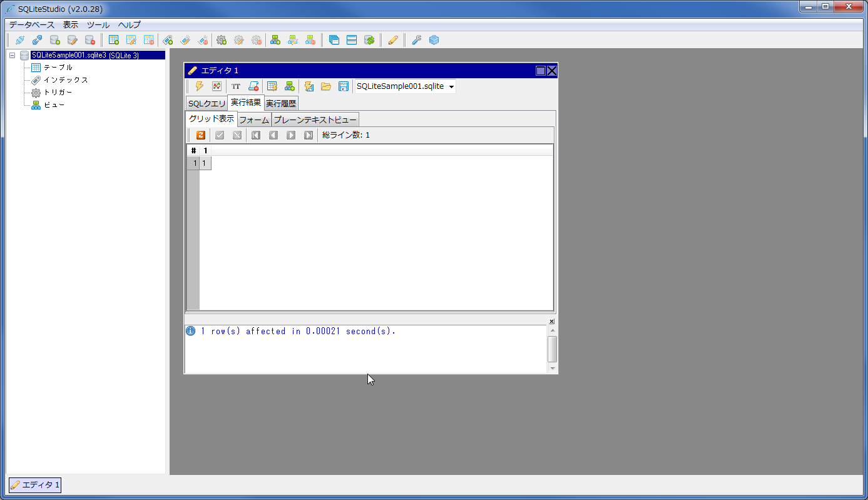
Task: Go to previous results page
Action: 273,135
